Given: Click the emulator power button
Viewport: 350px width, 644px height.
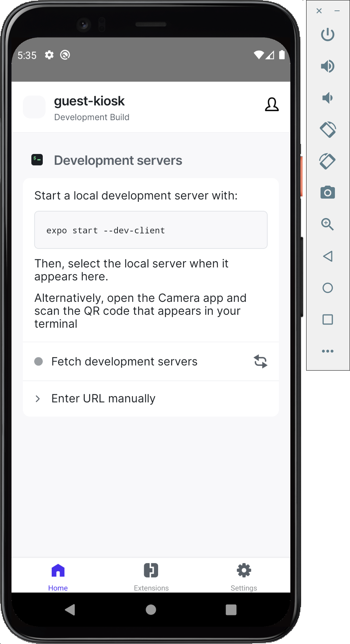Looking at the screenshot, I should 328,35.
